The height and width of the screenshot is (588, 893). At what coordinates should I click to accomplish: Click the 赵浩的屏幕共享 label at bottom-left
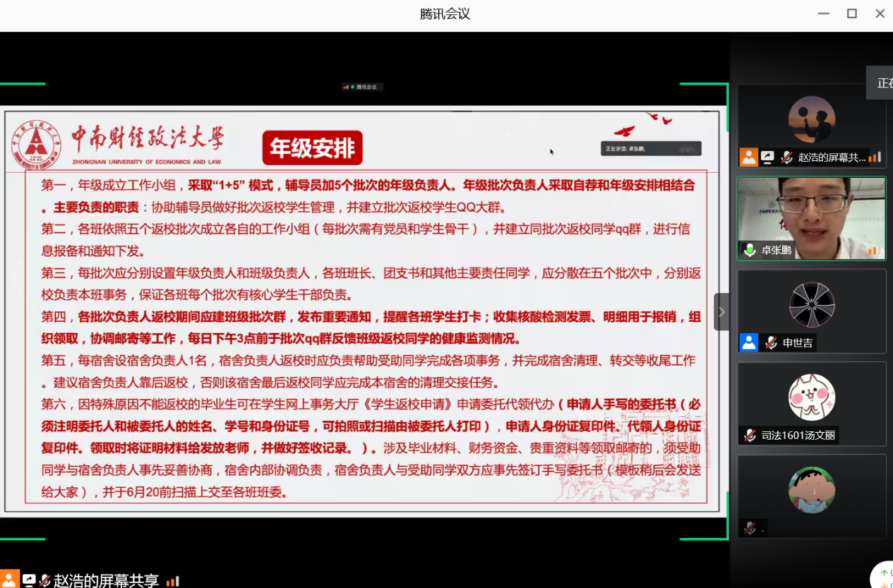click(106, 580)
